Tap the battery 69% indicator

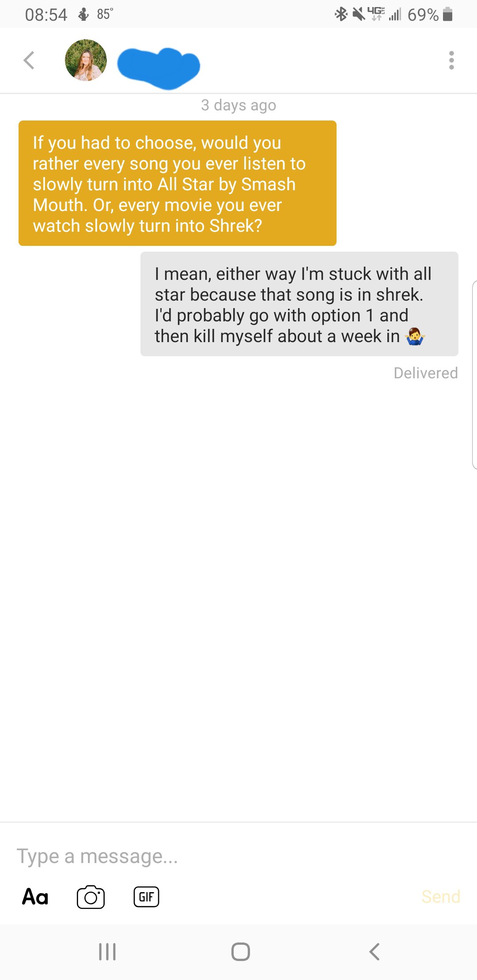(x=430, y=15)
